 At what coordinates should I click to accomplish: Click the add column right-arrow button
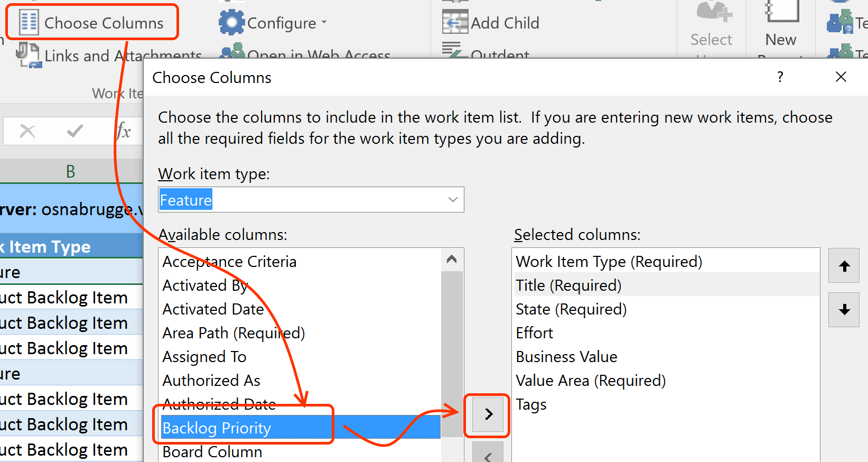click(488, 414)
